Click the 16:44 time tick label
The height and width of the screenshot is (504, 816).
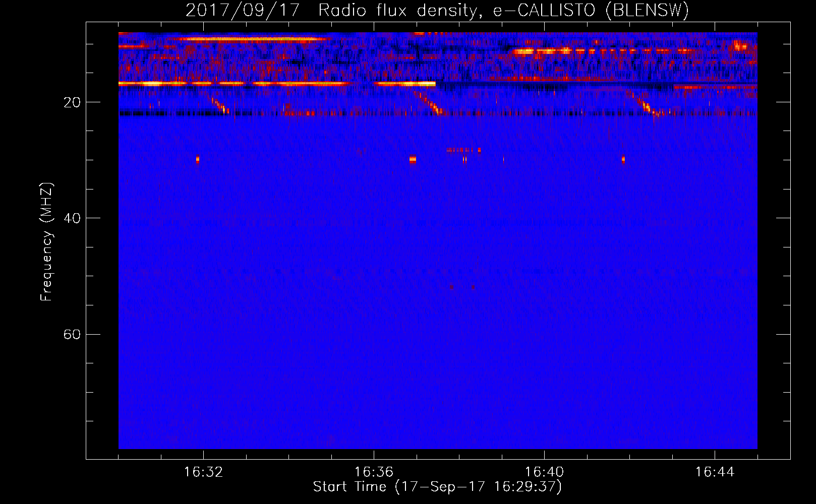pyautogui.click(x=715, y=472)
